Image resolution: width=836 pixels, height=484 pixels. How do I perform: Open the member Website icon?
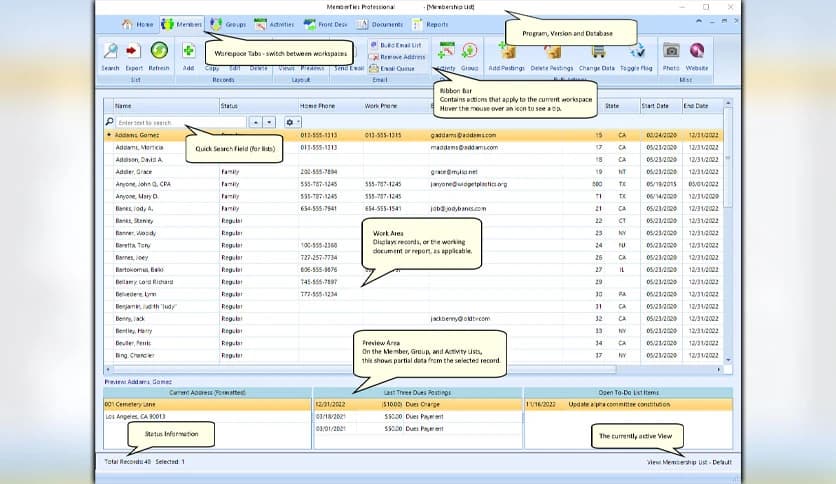pyautogui.click(x=697, y=51)
